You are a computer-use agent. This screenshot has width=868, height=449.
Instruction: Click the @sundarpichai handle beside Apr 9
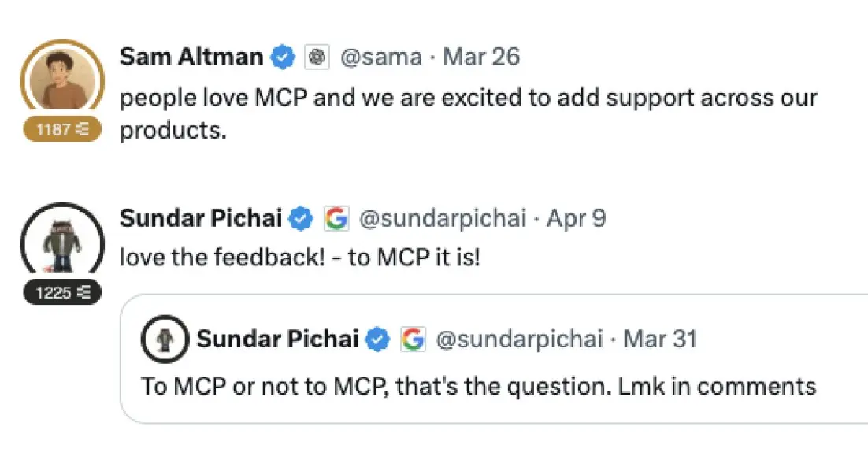442,219
